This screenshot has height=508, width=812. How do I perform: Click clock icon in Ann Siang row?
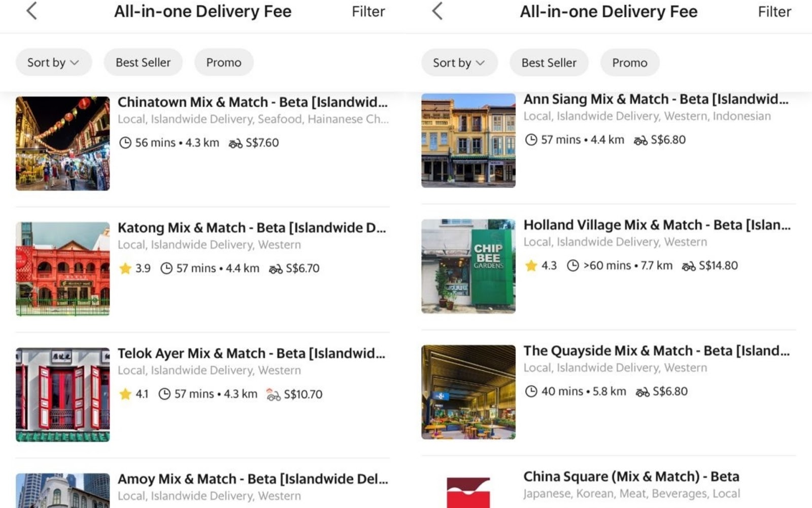[531, 140]
